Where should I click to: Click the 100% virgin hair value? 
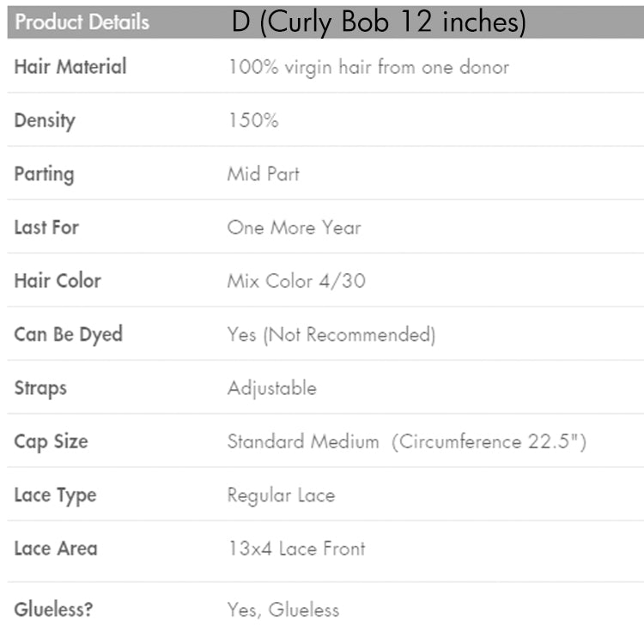tap(368, 66)
